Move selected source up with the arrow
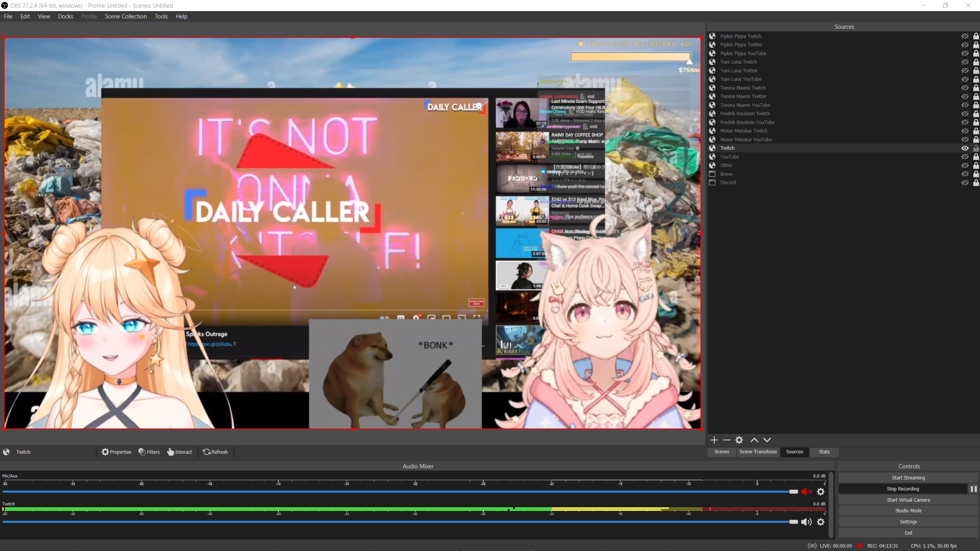The height and width of the screenshot is (551, 980). click(x=754, y=440)
